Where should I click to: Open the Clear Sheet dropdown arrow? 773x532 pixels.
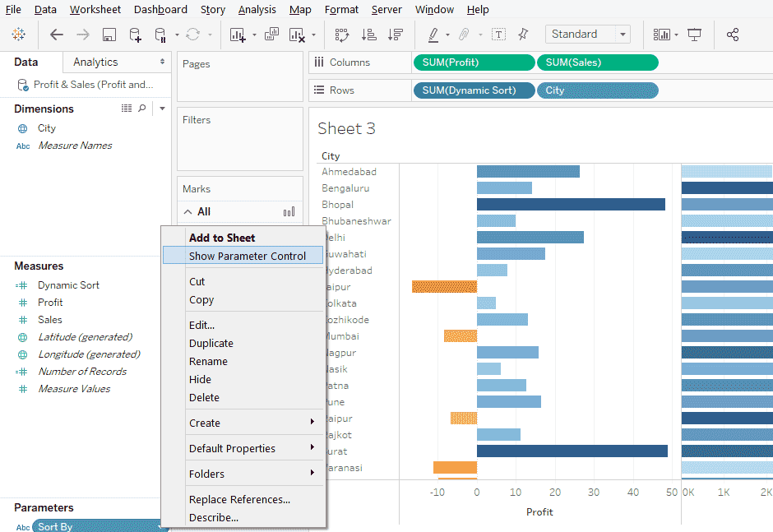pyautogui.click(x=313, y=35)
